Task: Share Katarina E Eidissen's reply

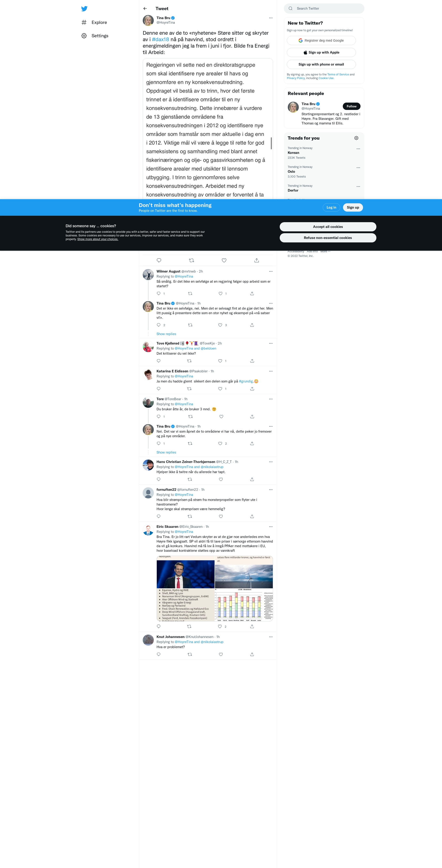Action: (252, 389)
